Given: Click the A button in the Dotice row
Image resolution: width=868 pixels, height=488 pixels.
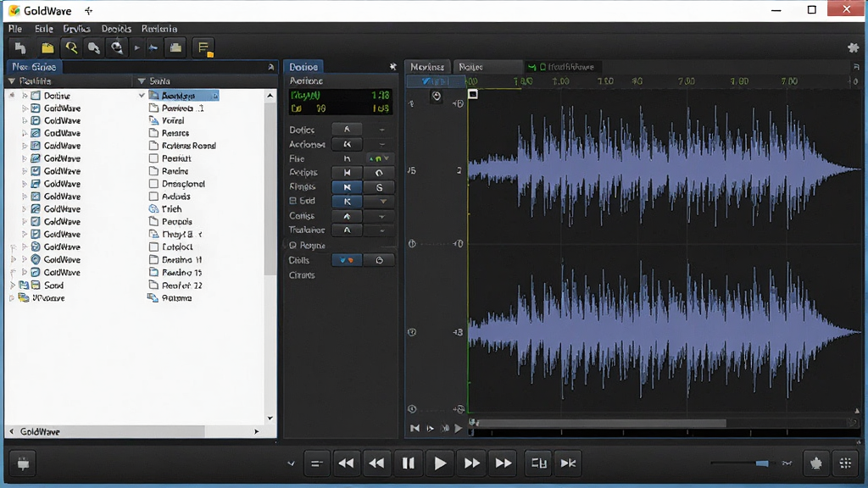Looking at the screenshot, I should coord(347,130).
